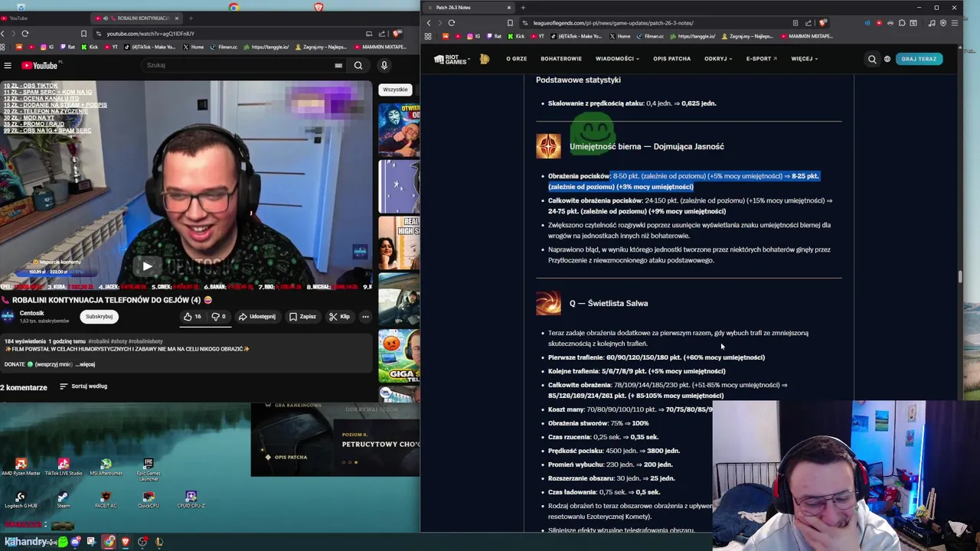The image size is (980, 551).
Task: Expand WIADOMOŚCI dropdown menu
Action: point(617,59)
